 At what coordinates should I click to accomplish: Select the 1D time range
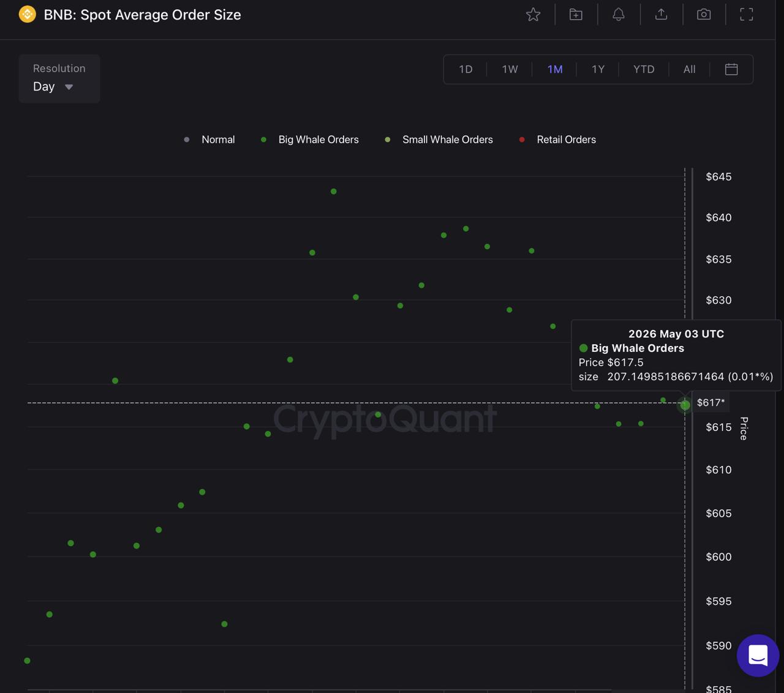pyautogui.click(x=466, y=69)
